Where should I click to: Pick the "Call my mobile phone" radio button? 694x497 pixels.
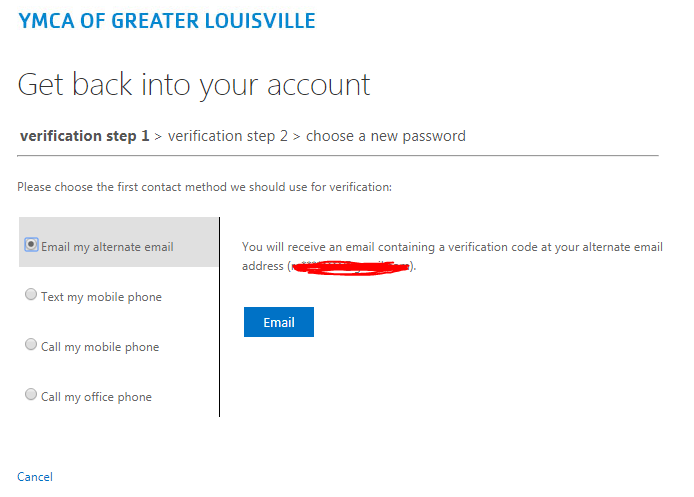click(31, 345)
